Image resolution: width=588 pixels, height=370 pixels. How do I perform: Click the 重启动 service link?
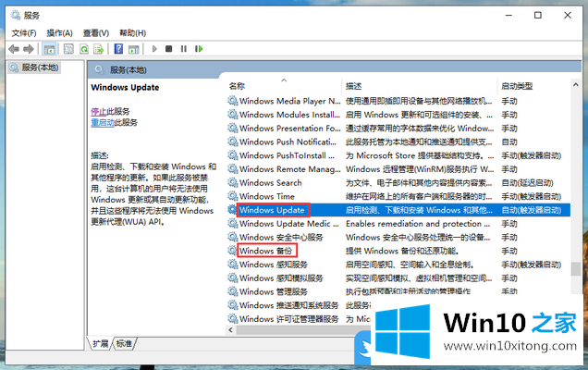103,123
